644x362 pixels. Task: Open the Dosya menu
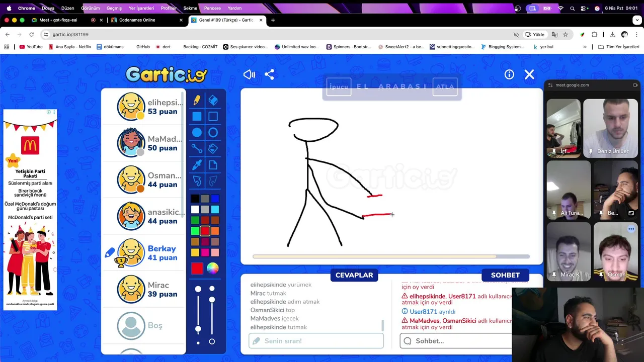[x=48, y=8]
